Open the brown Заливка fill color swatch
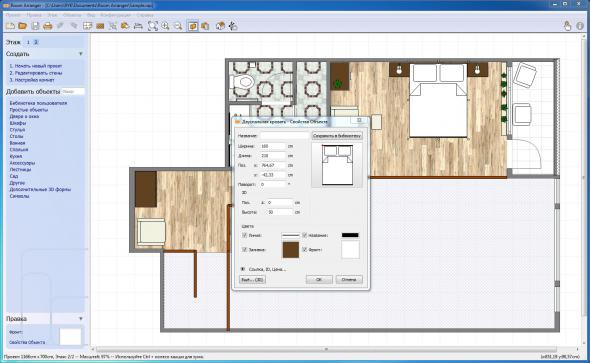590x363 pixels. click(x=290, y=250)
